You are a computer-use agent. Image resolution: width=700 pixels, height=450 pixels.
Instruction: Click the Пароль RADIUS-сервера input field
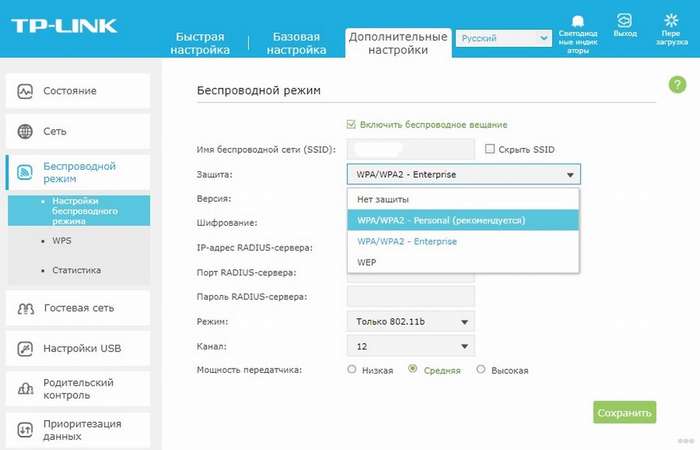click(410, 296)
